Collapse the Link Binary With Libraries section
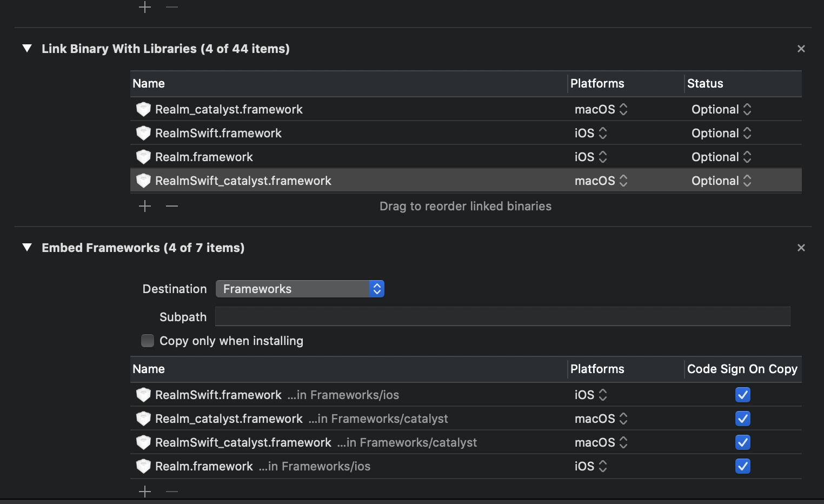Viewport: 824px width, 504px height. pos(27,48)
